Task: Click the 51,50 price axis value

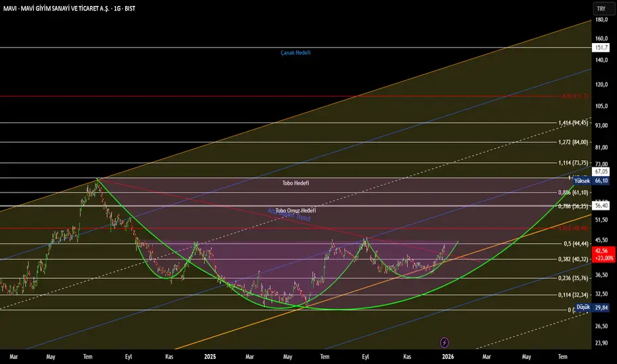Action: (601, 220)
